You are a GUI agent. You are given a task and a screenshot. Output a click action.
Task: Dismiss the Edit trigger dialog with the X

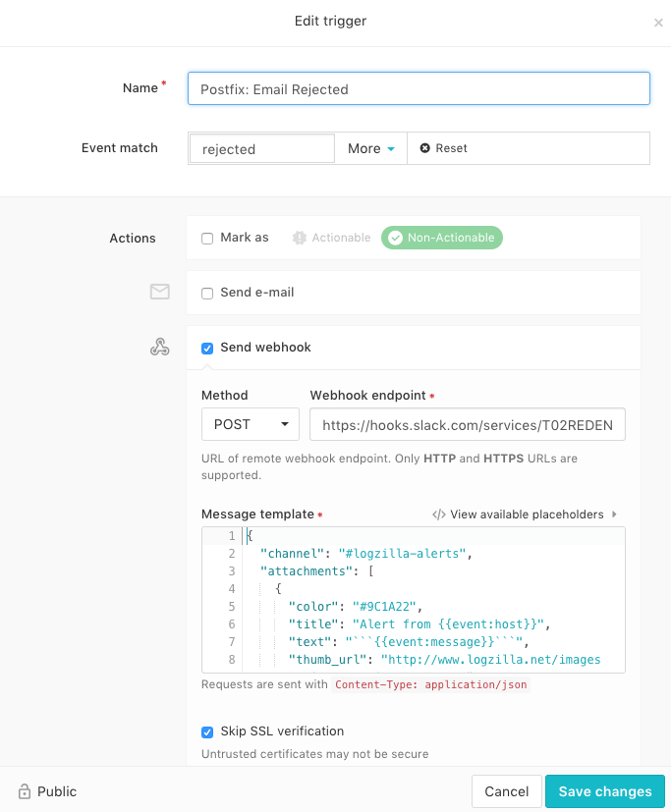pos(658,23)
